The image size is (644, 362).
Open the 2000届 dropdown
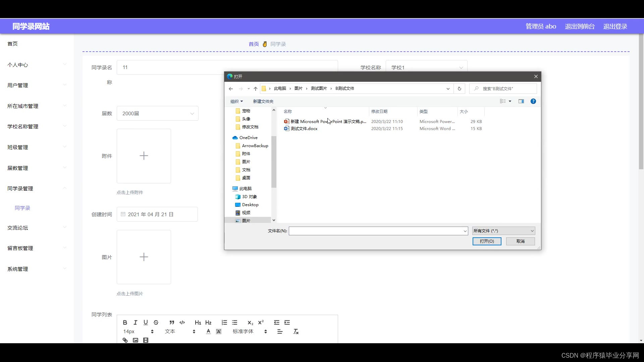(157, 114)
